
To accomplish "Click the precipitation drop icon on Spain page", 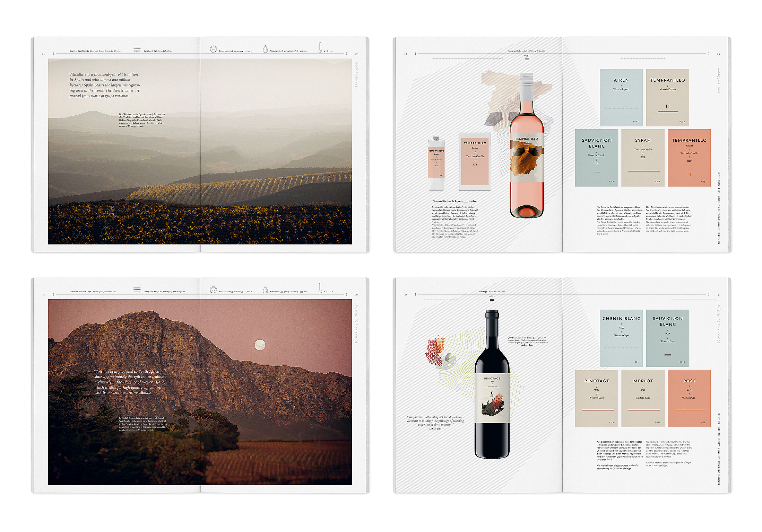I will click(265, 49).
